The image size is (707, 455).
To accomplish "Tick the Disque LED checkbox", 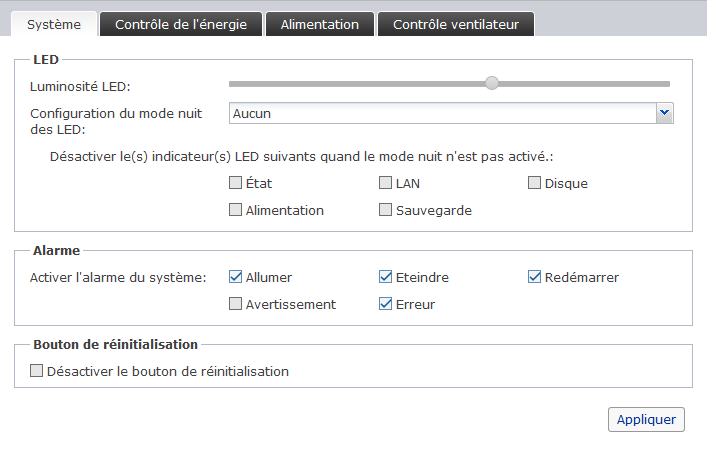I will coord(535,183).
